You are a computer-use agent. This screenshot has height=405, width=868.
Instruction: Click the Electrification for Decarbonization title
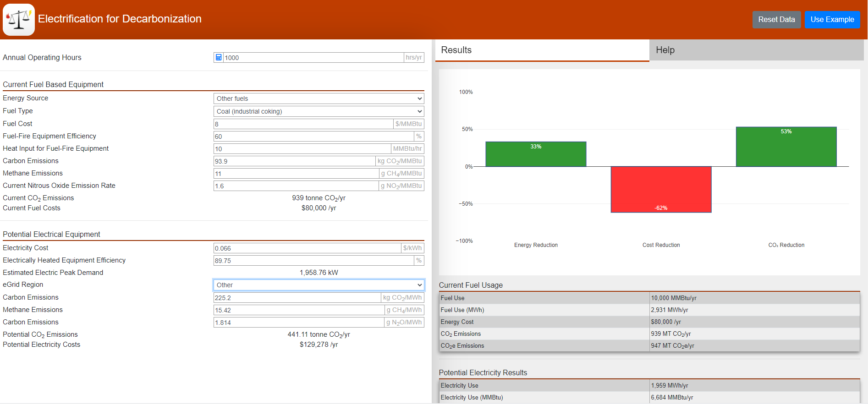click(x=120, y=19)
